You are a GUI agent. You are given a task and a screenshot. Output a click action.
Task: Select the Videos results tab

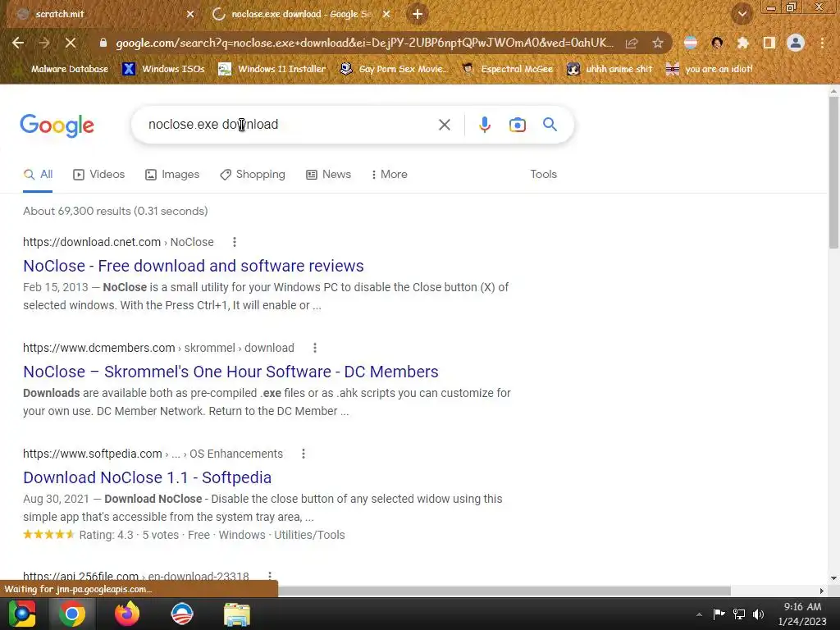pos(98,175)
